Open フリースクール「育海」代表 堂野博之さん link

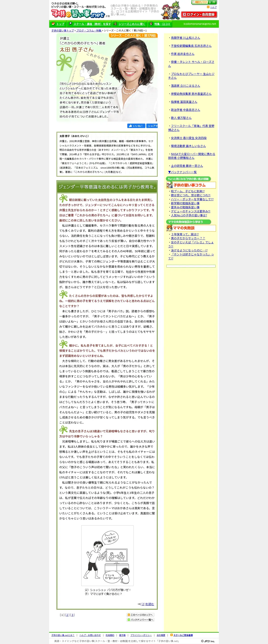[191, 128]
